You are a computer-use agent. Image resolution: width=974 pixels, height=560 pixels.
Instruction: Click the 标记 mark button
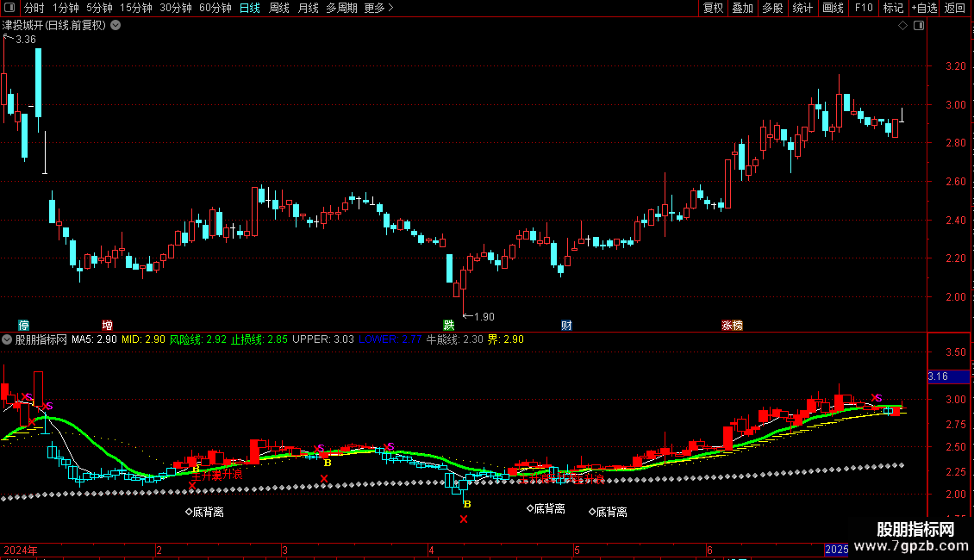click(893, 8)
